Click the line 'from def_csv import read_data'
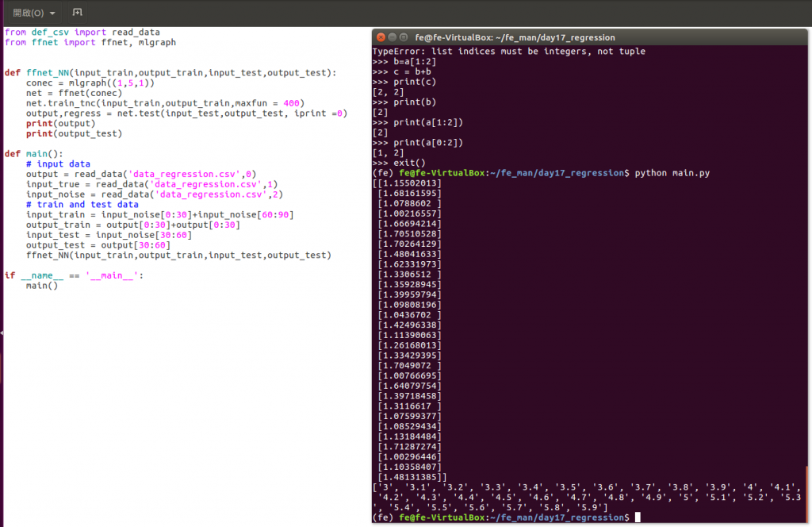812x527 pixels. tap(82, 32)
